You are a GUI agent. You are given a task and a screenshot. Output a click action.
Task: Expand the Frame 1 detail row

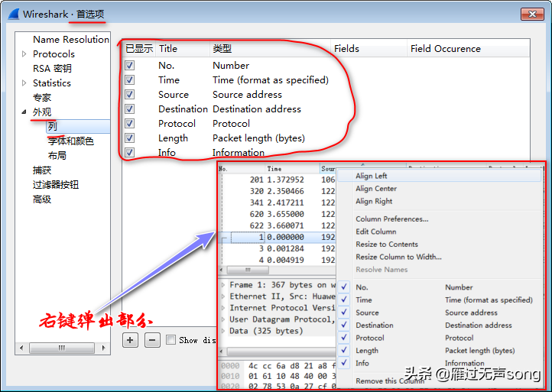pyautogui.click(x=222, y=285)
